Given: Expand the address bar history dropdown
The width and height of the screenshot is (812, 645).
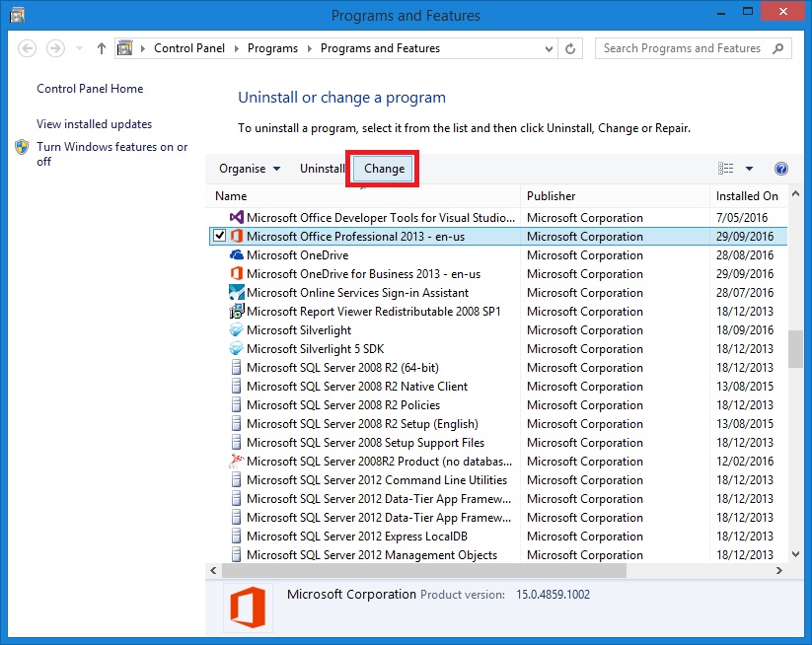Looking at the screenshot, I should tap(549, 48).
